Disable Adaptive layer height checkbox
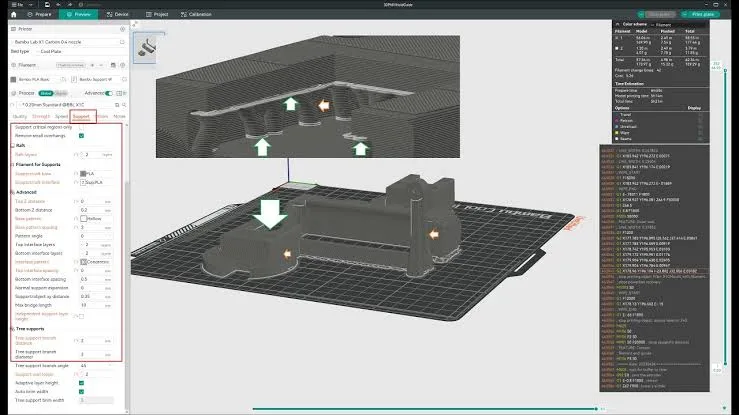Screen dimensions: 739x415 tap(81, 383)
